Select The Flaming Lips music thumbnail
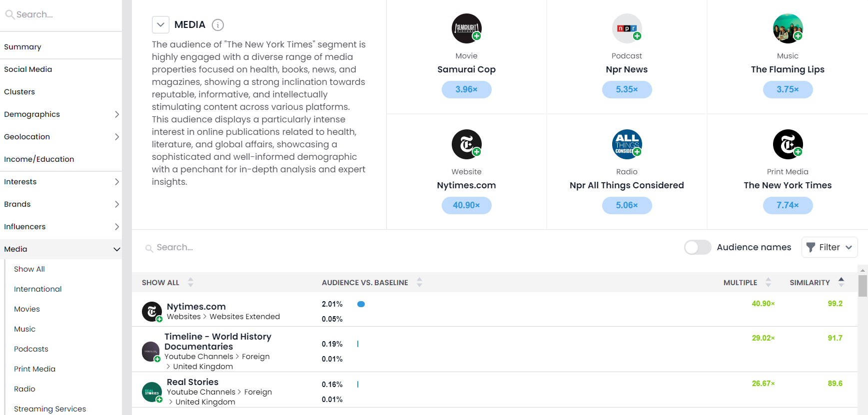 [x=788, y=28]
